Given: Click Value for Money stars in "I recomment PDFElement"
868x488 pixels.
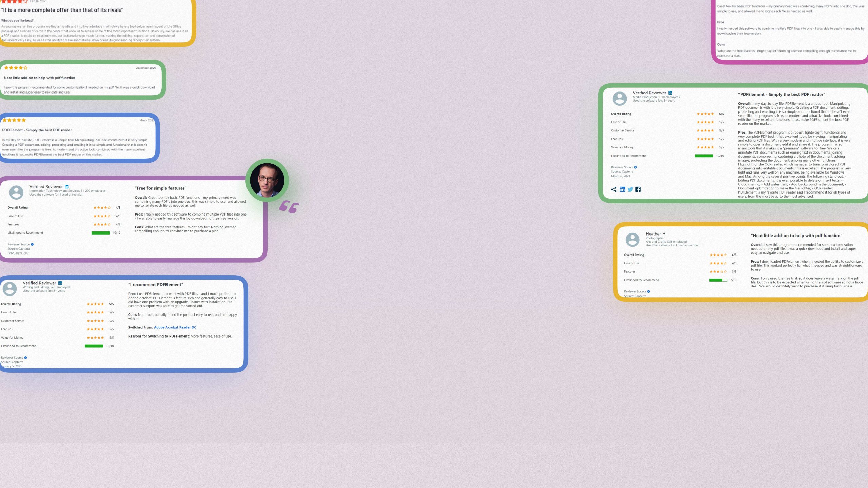Looking at the screenshot, I should (95, 338).
